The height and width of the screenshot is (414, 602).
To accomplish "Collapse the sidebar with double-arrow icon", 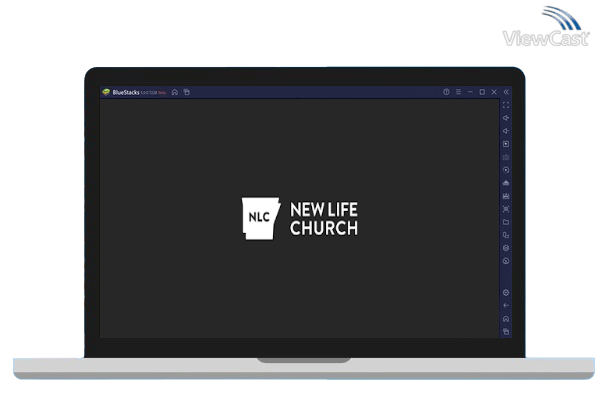I will (x=506, y=92).
